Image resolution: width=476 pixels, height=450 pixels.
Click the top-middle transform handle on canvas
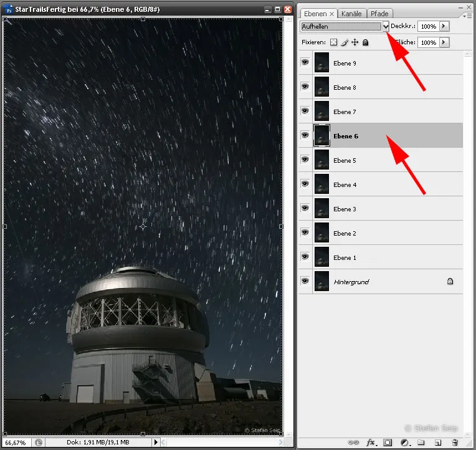click(143, 19)
